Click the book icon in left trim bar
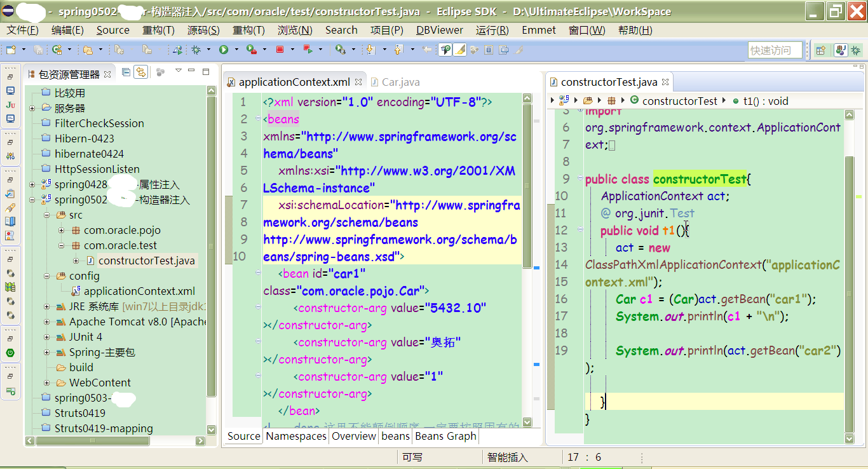The image size is (868, 469). [10, 222]
